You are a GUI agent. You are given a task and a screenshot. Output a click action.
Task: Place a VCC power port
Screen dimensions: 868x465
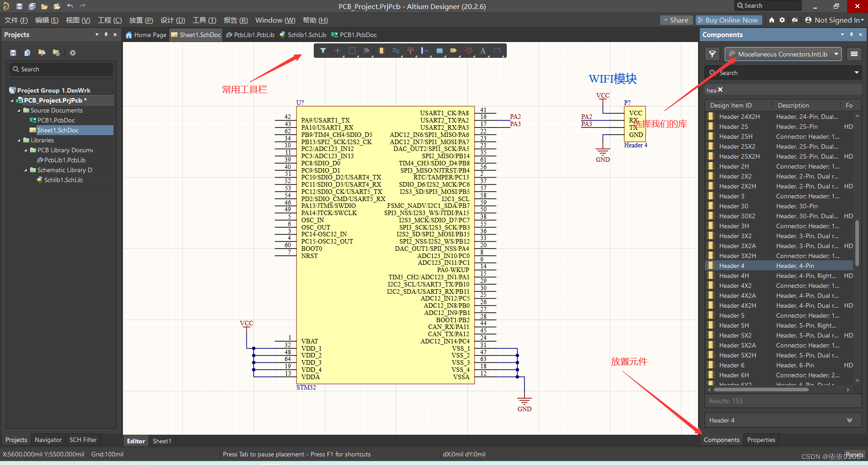(x=410, y=51)
